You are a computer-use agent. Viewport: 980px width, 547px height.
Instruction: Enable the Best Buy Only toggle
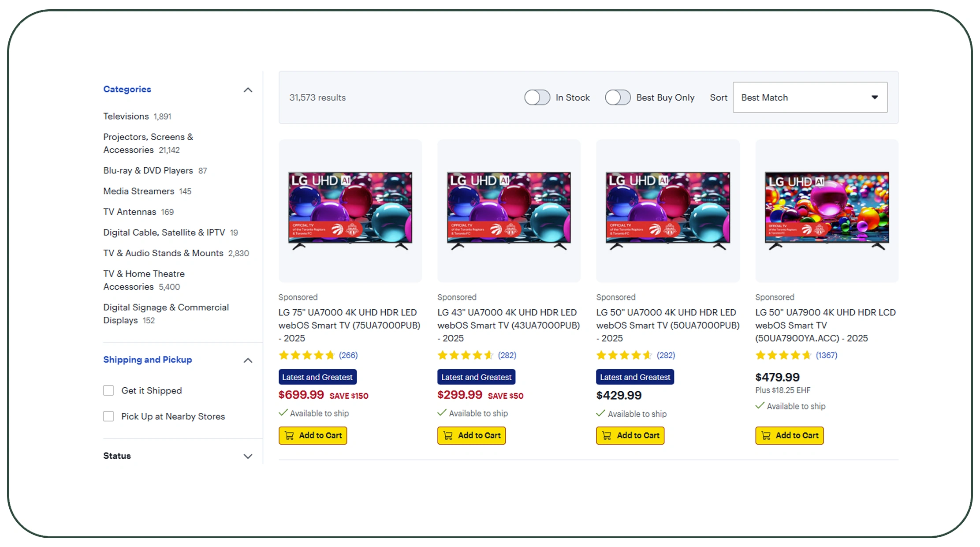[x=618, y=97]
